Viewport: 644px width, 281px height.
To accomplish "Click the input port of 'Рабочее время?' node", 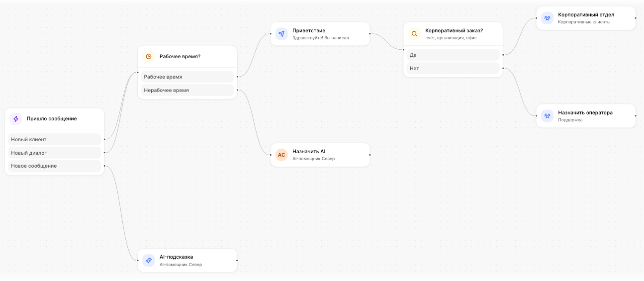I will [x=137, y=73].
